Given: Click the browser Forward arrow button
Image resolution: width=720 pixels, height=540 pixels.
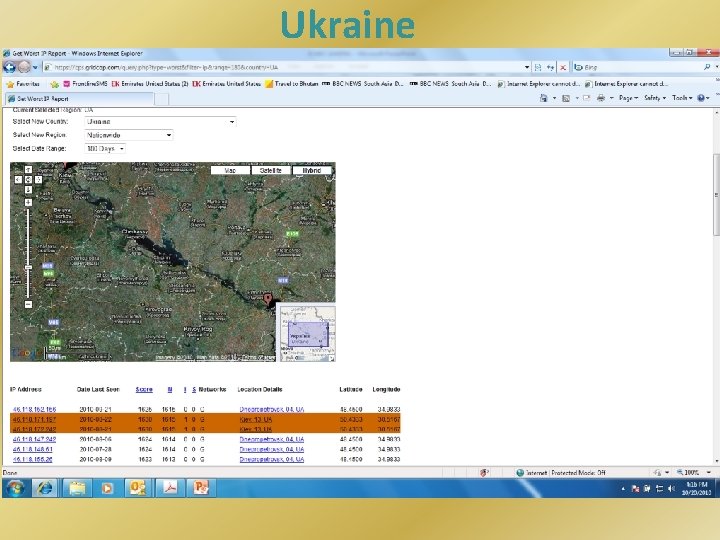Looking at the screenshot, I should (23, 67).
